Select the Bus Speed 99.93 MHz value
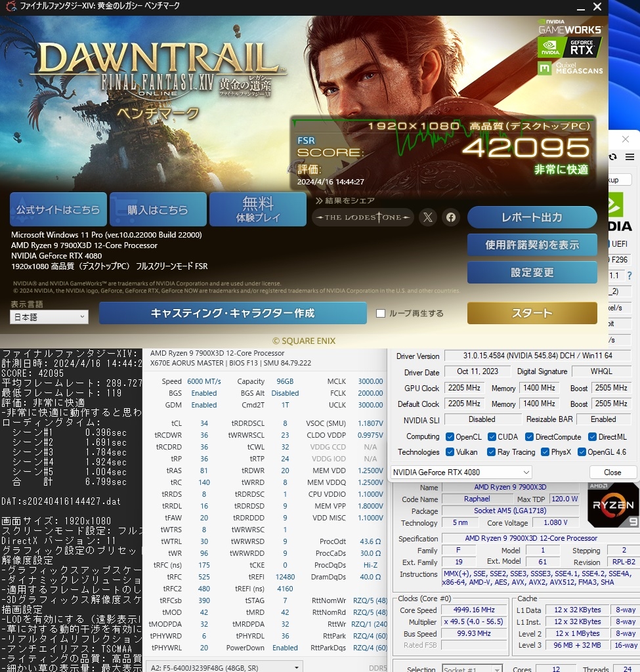640x672 pixels. coord(474,633)
